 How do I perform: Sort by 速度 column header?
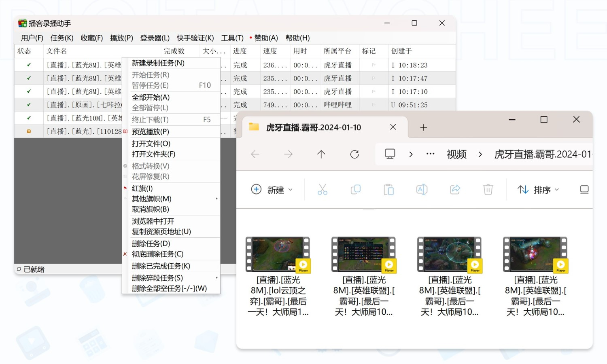[275, 51]
